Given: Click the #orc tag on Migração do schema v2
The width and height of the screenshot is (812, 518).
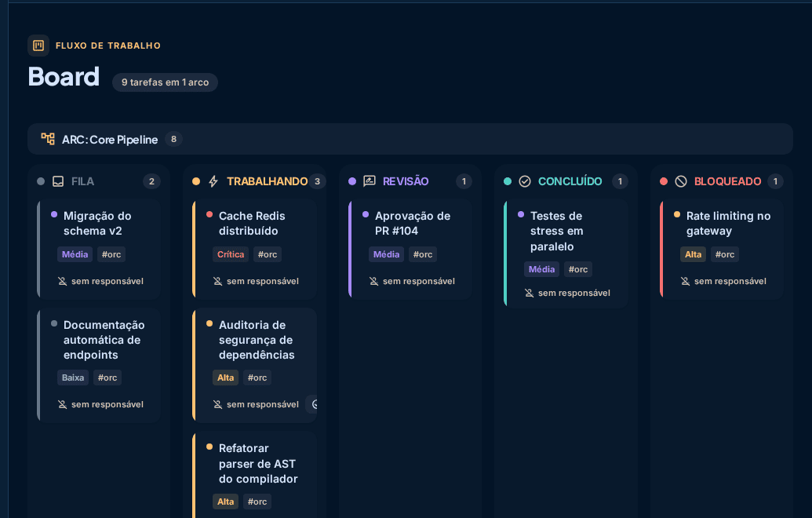Looking at the screenshot, I should tap(111, 254).
